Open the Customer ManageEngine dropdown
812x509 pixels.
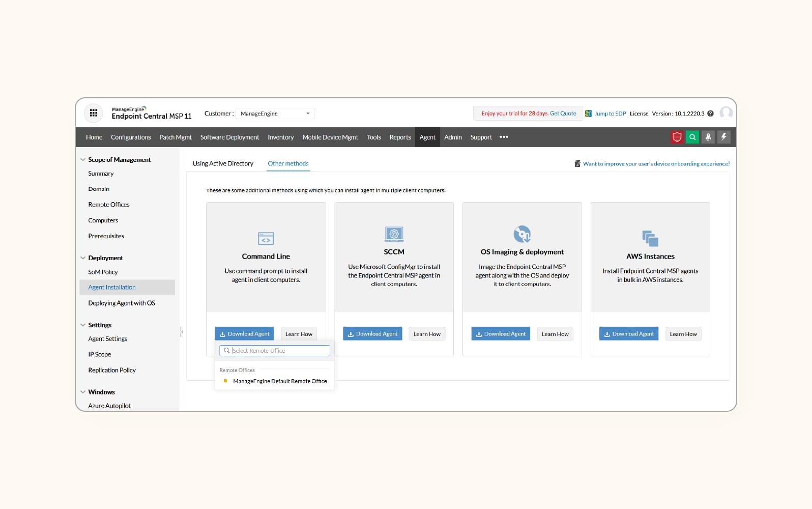(275, 114)
